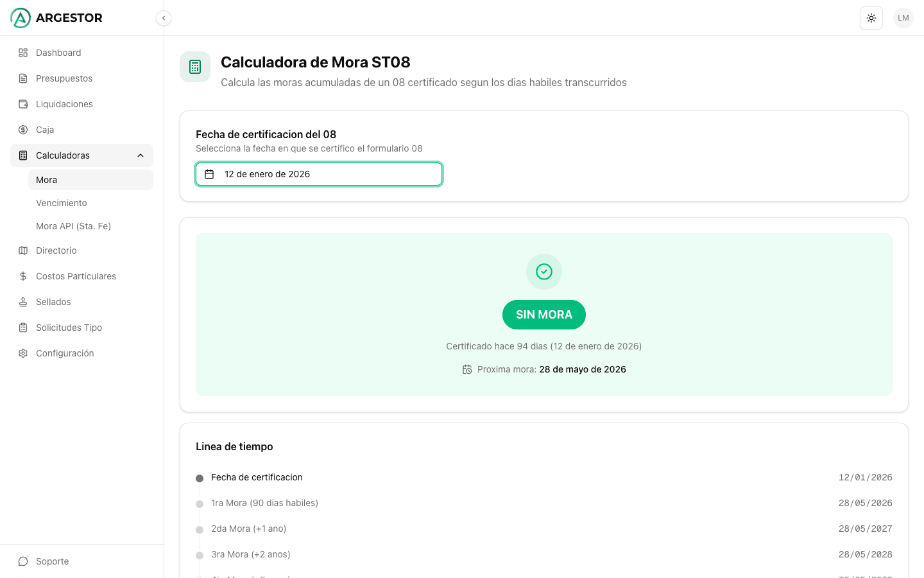The width and height of the screenshot is (924, 578).
Task: Click the Calculadoras calculator icon
Action: 24,155
